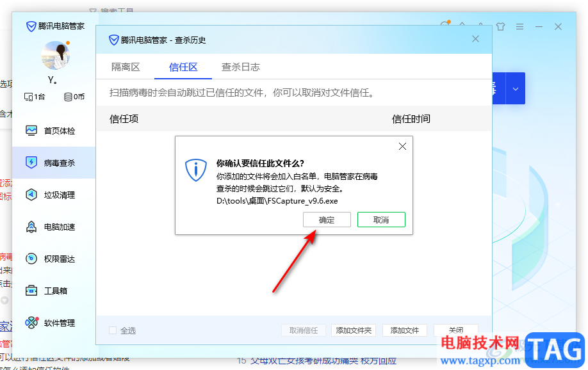
Task: Click the 关闭 button in history window
Action: [455, 330]
